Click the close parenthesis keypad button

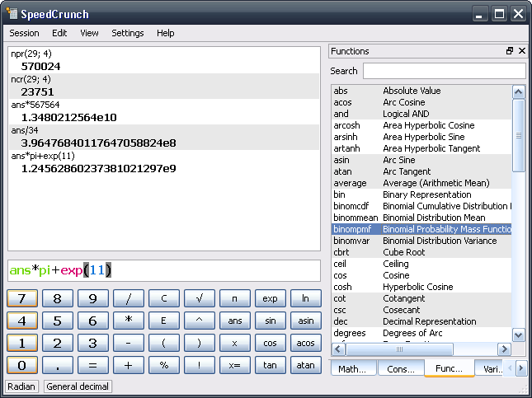(x=199, y=343)
